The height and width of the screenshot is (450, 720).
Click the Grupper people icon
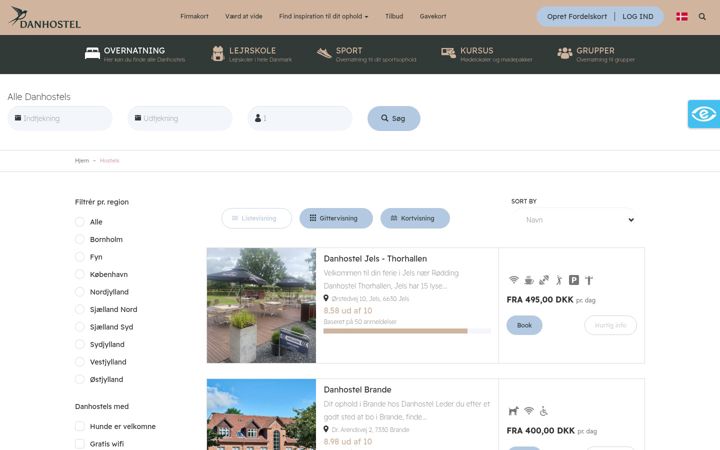coord(565,53)
